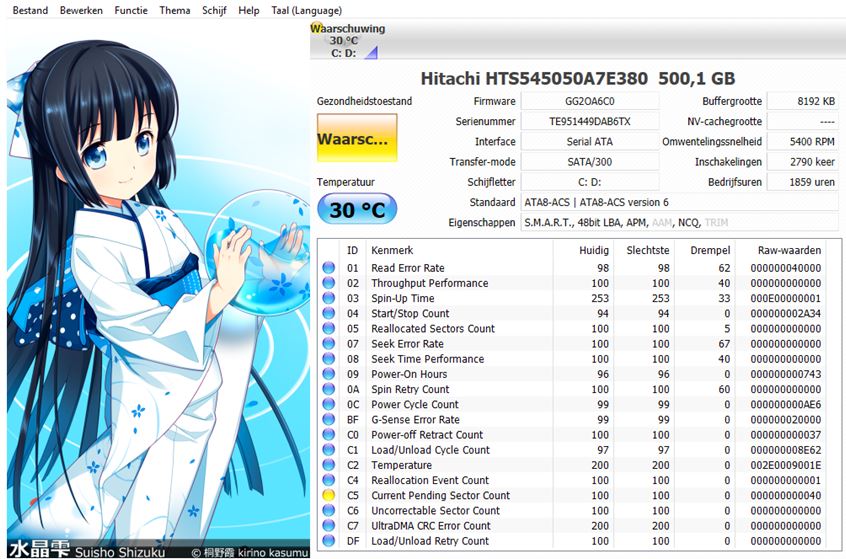The image size is (846, 559).
Task: Click the status icon for UltraDMA CRC Error Count
Action: coord(329,525)
